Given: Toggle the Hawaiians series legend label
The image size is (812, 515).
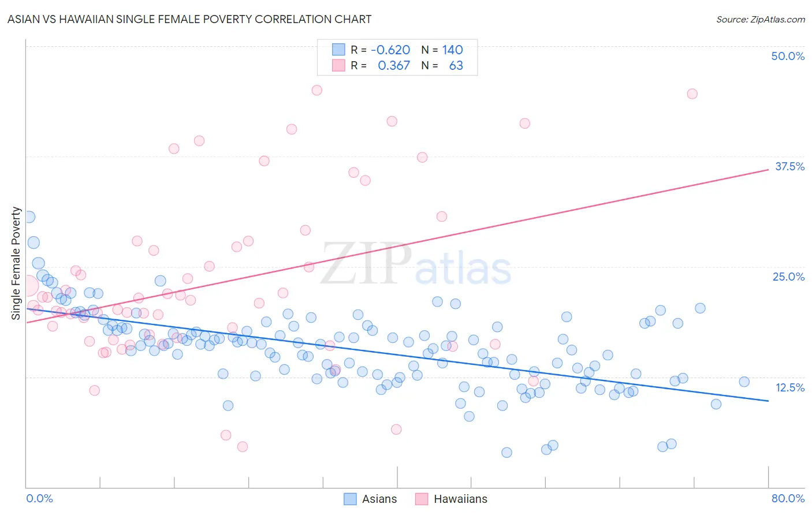Looking at the screenshot, I should pos(460,499).
